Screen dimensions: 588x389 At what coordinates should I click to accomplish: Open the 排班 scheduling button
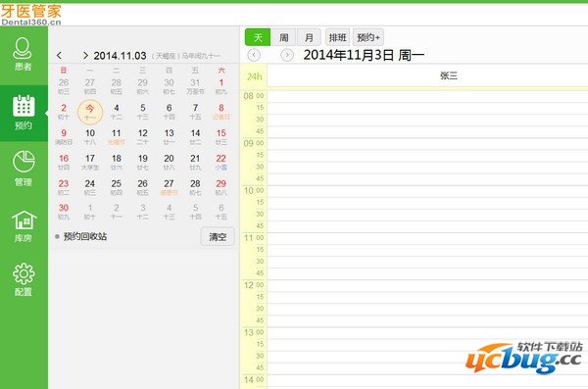click(x=337, y=37)
